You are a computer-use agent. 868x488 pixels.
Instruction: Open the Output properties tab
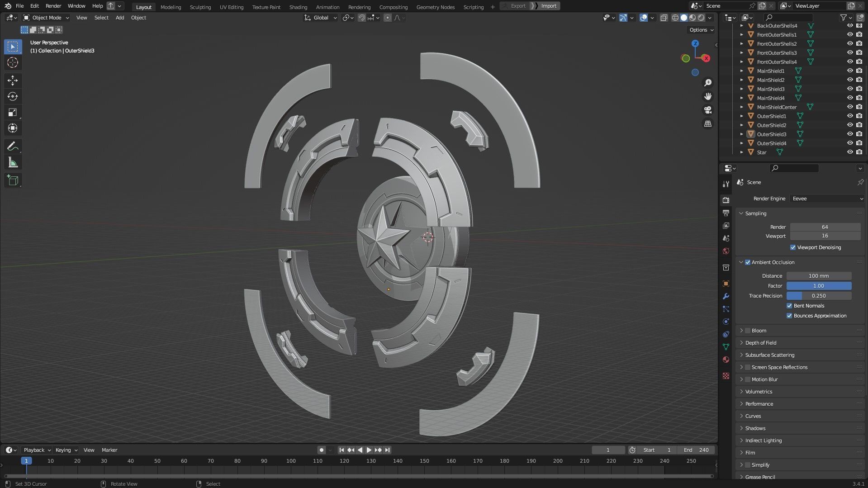click(726, 213)
